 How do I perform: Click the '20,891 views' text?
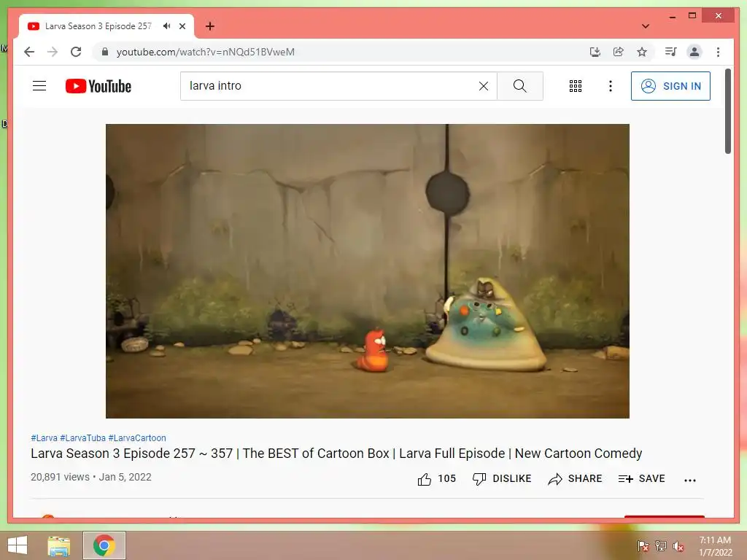(60, 477)
